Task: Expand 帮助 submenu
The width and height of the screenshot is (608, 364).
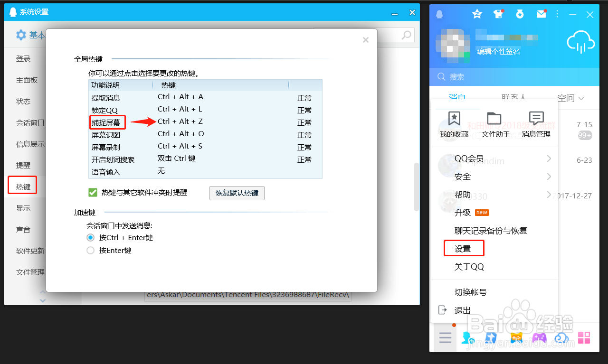Action: [x=549, y=195]
